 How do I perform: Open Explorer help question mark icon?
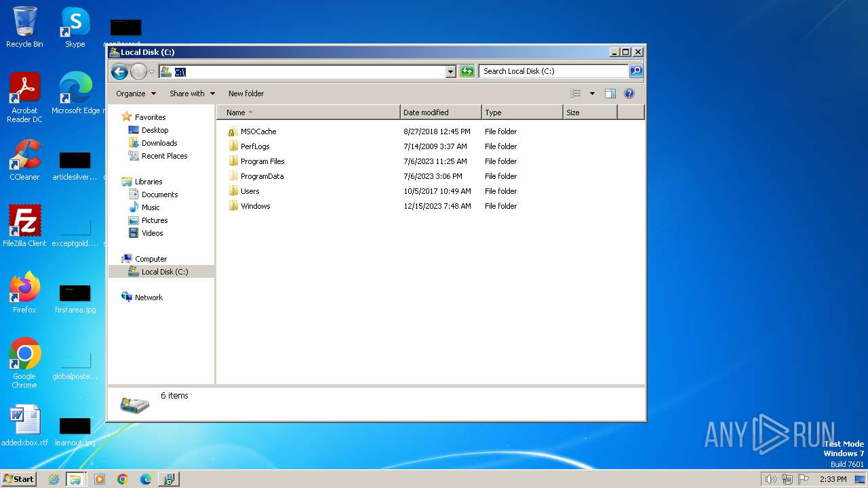click(x=629, y=94)
